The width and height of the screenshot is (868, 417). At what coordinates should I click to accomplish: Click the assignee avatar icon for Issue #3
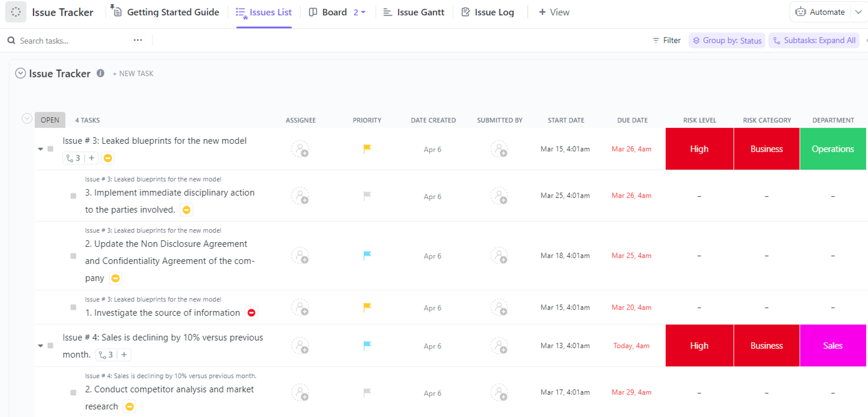[300, 149]
